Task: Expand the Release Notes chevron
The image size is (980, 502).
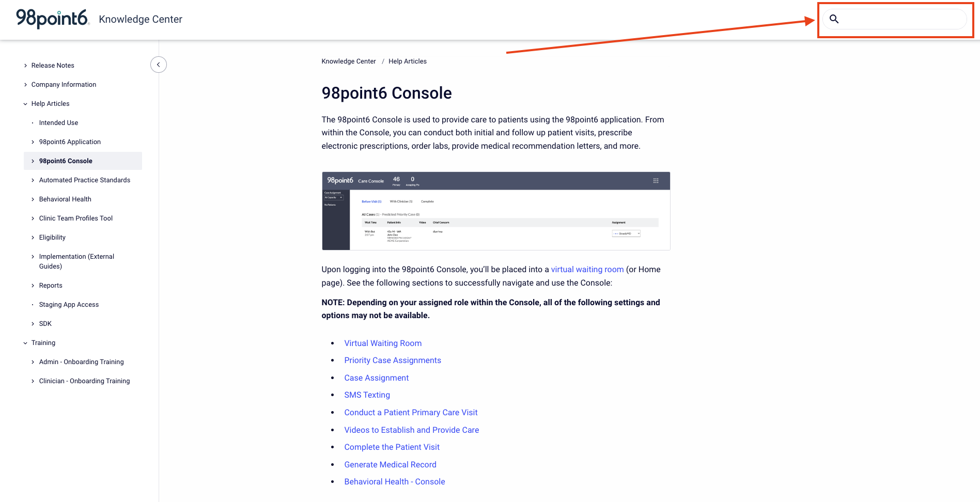Action: pos(26,66)
